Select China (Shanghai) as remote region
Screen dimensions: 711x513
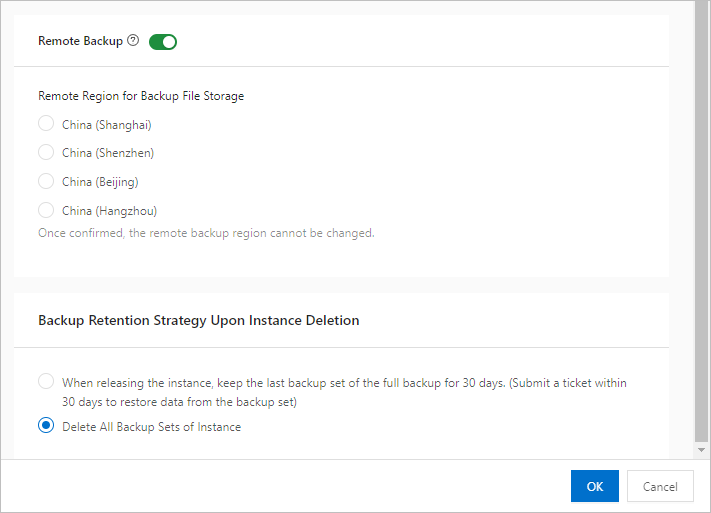click(46, 123)
